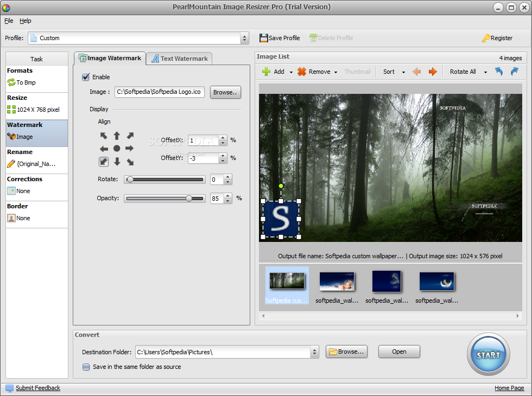Viewport: 532px width, 396px height.
Task: Click the Rotate All toolbar button
Action: point(463,72)
